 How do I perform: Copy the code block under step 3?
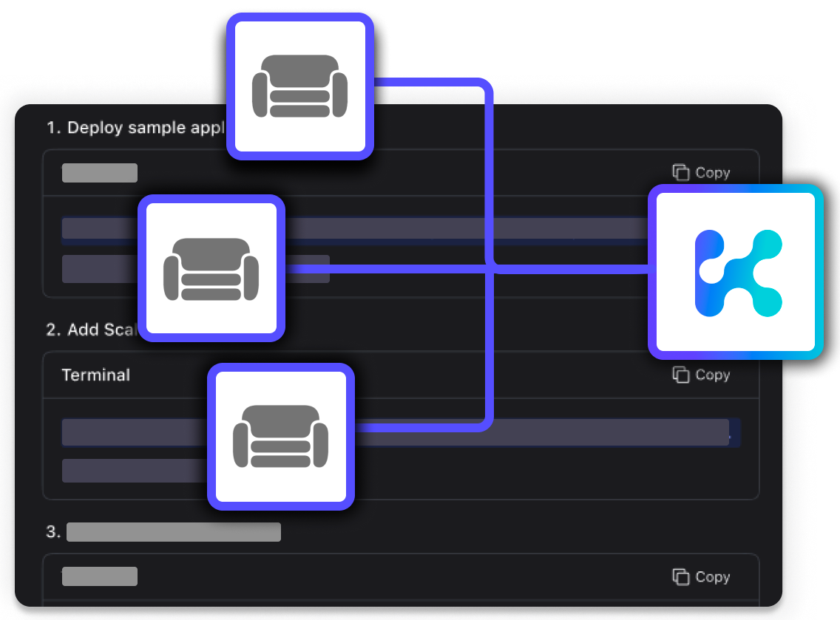point(701,576)
